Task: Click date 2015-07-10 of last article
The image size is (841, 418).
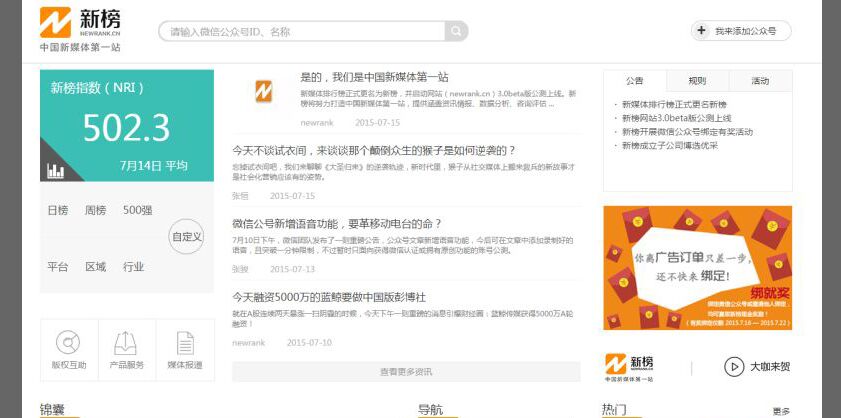Action: pyautogui.click(x=309, y=342)
